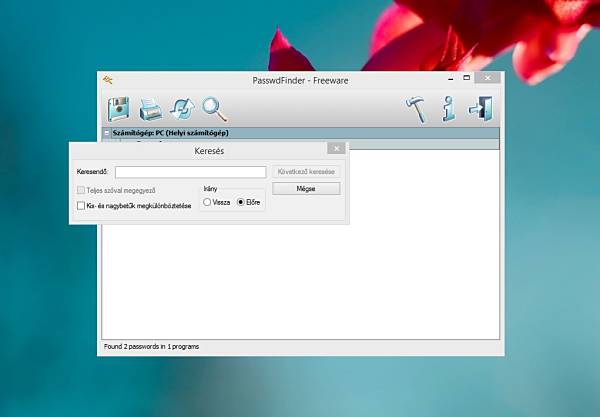
Task: Click the Save floppy disk icon
Action: 118,109
